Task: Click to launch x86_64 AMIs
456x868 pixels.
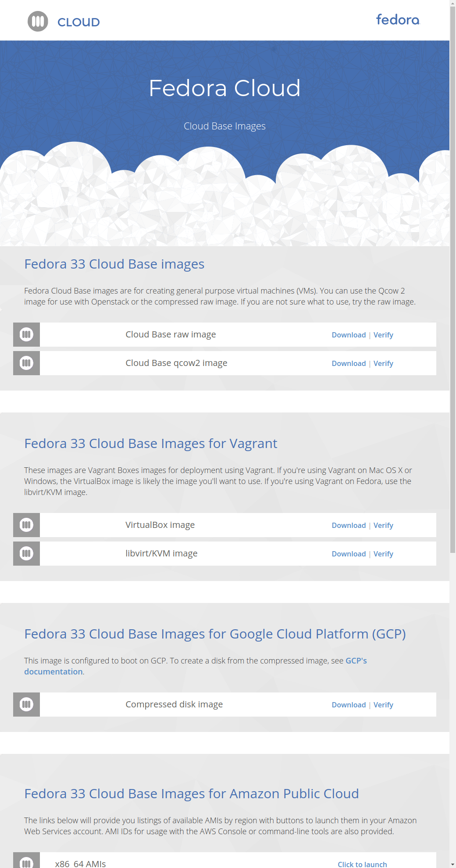Action: [362, 864]
